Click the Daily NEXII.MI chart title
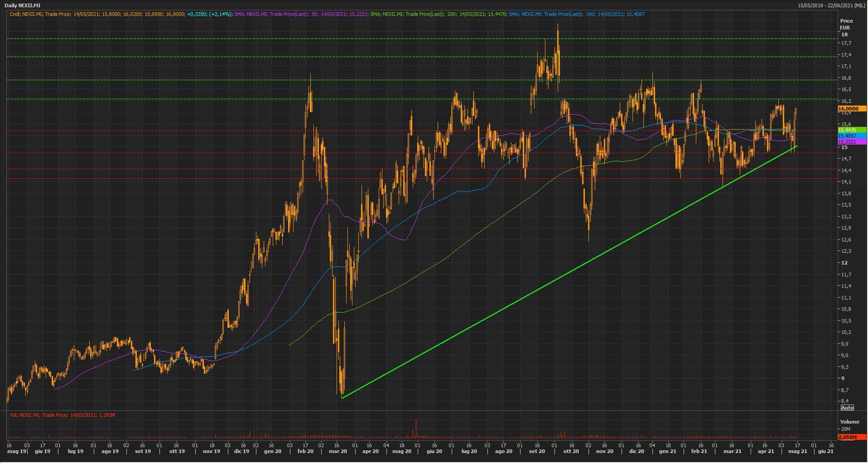This screenshot has width=868, height=463. coord(22,5)
